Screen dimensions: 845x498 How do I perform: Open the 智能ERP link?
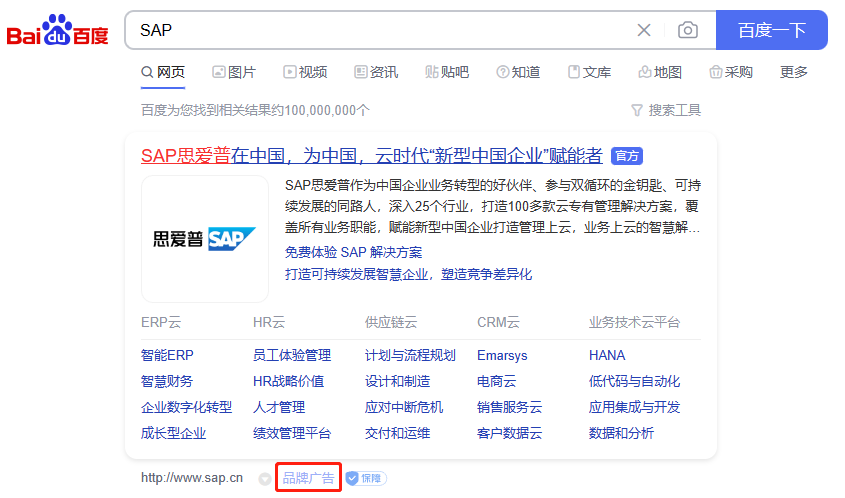167,355
